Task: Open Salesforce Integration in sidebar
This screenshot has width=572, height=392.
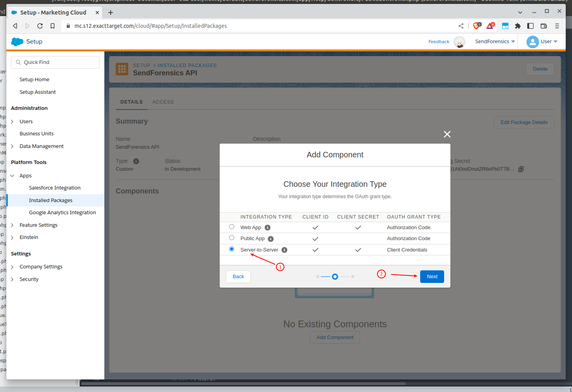Action: [x=55, y=188]
